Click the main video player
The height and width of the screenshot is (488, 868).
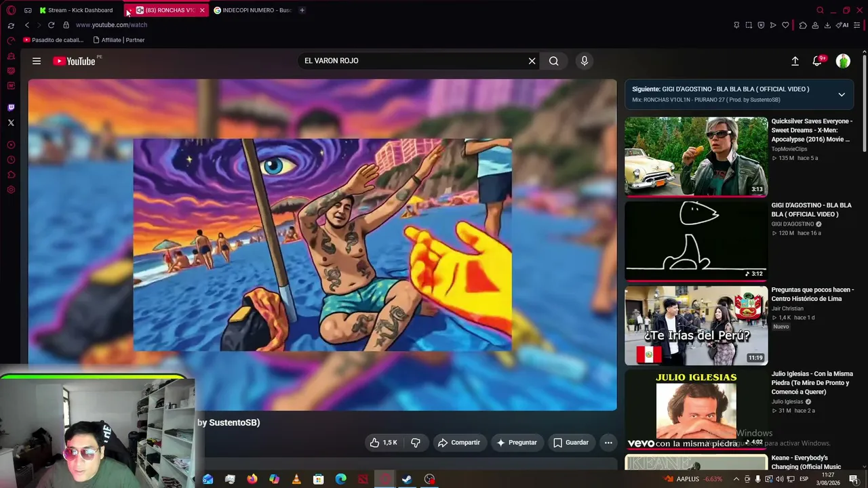pyautogui.click(x=323, y=245)
